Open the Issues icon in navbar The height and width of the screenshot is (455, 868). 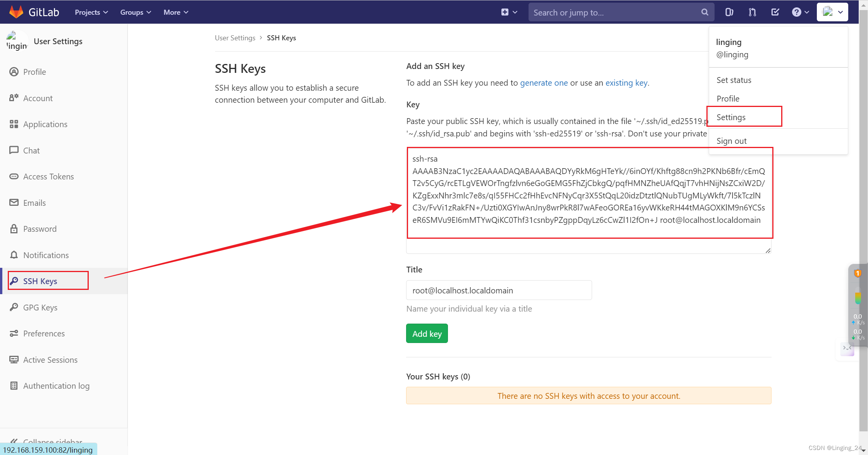(729, 12)
